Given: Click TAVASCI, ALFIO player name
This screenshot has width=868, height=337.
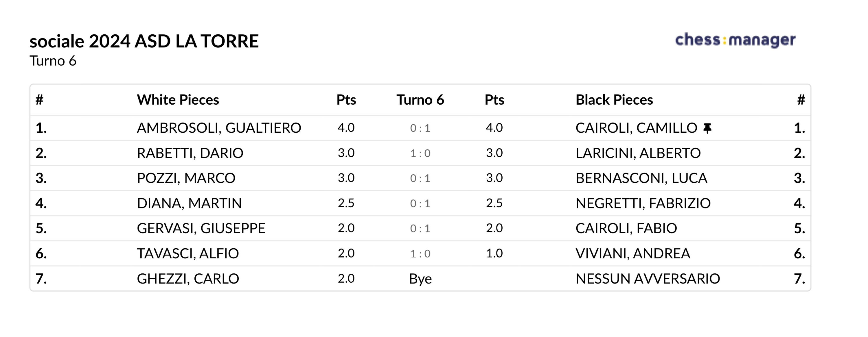Looking at the screenshot, I should pos(188,253).
